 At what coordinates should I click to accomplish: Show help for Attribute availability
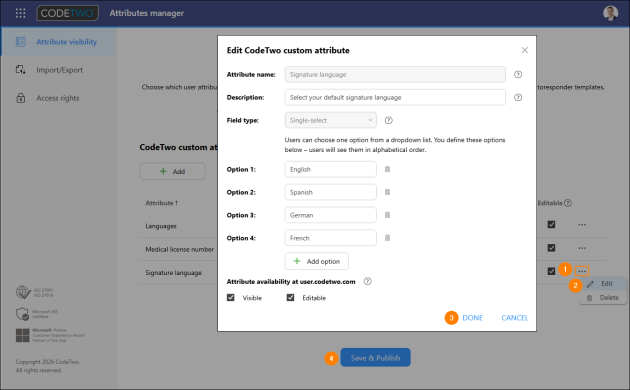click(x=368, y=281)
